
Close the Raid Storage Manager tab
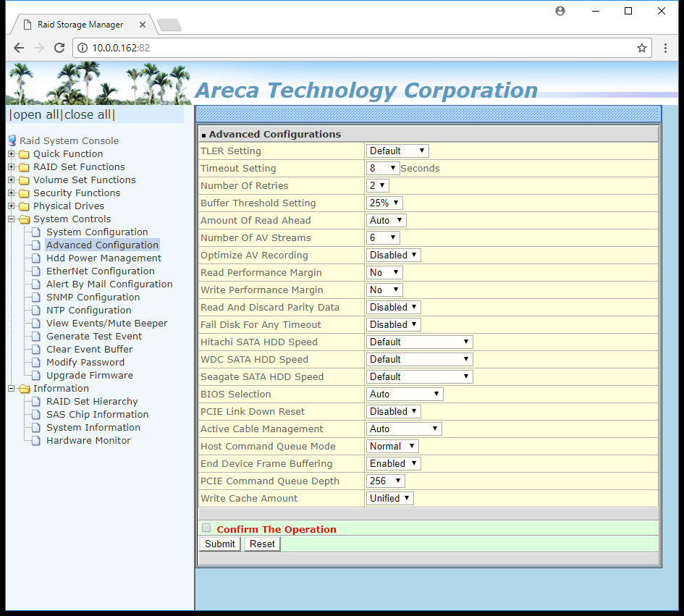pos(142,25)
